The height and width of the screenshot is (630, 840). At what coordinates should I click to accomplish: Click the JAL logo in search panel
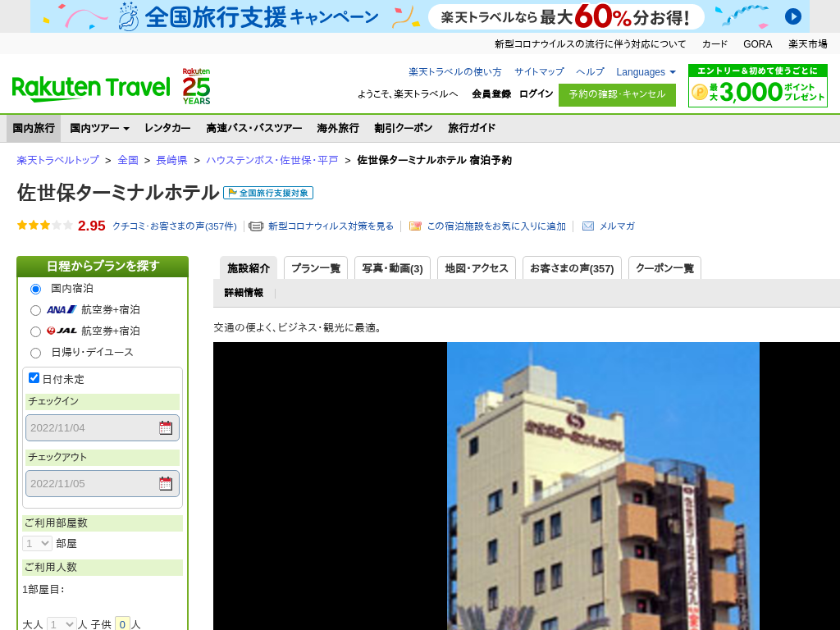[x=62, y=331]
